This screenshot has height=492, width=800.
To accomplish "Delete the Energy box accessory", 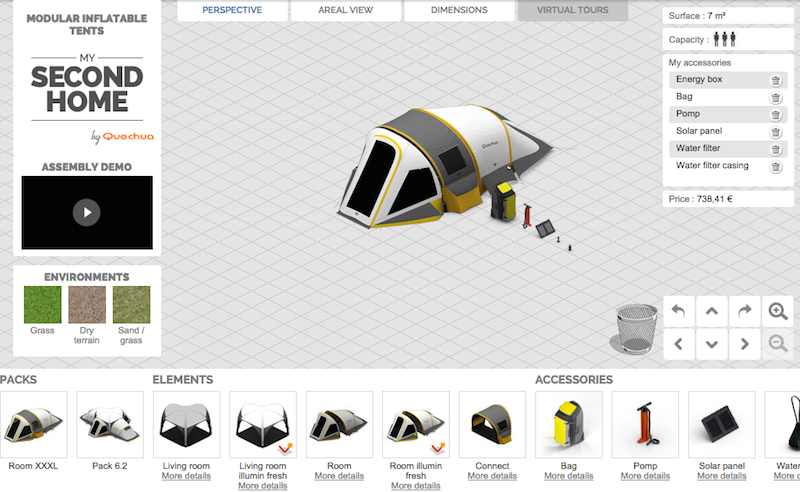I will point(776,80).
